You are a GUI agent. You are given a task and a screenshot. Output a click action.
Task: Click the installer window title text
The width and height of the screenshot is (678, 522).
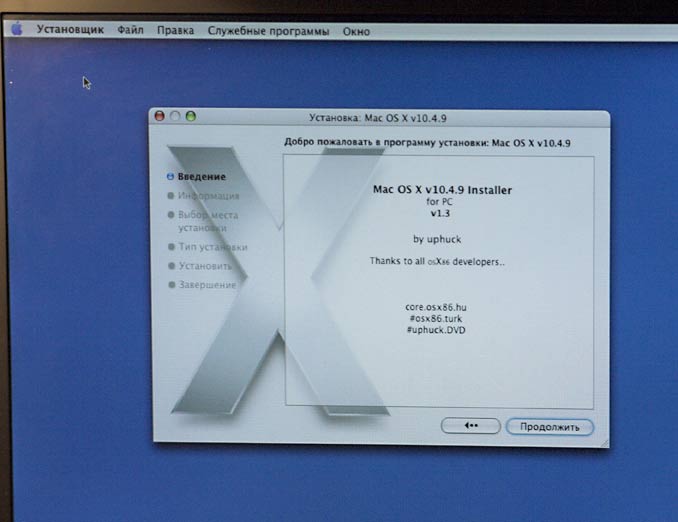click(377, 118)
